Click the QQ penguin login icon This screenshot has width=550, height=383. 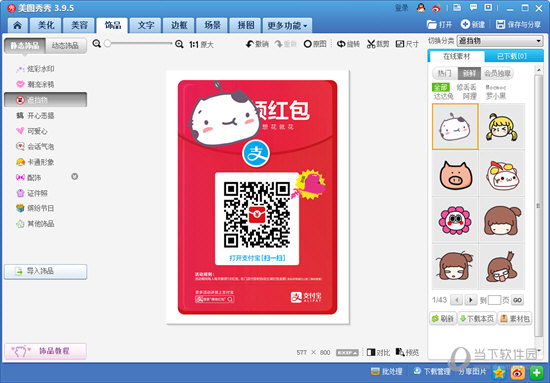click(421, 8)
